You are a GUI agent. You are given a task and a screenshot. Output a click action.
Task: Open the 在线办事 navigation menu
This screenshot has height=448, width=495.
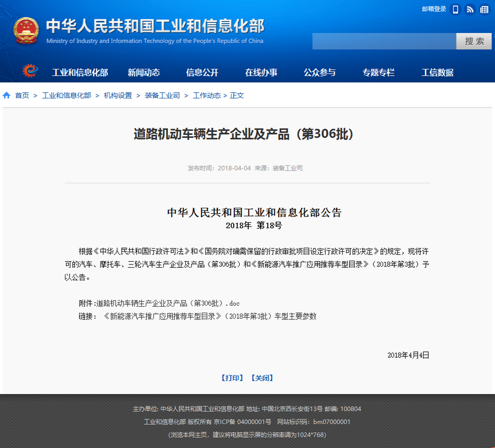coord(261,73)
